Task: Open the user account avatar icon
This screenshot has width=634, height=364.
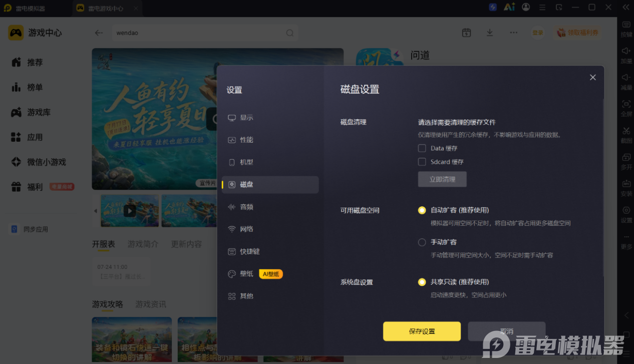Action: 526,7
